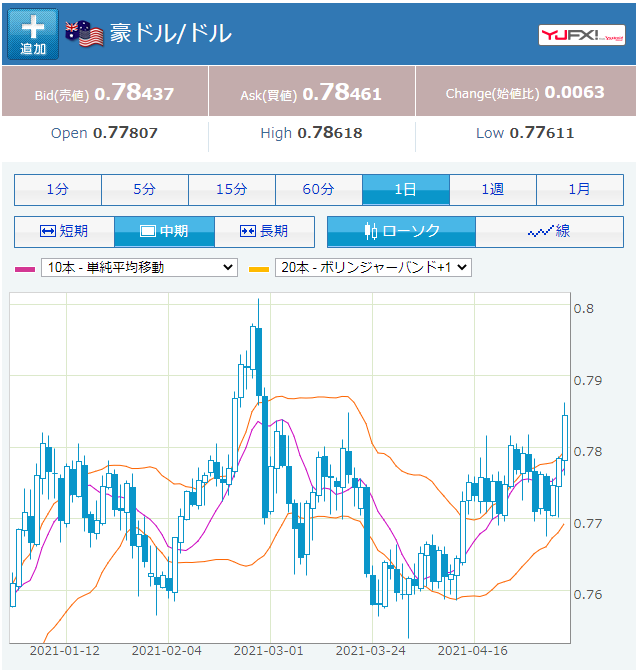This screenshot has height=670, width=636.
Task: Click the Australia/US flag pair icon
Action: pyautogui.click(x=84, y=33)
